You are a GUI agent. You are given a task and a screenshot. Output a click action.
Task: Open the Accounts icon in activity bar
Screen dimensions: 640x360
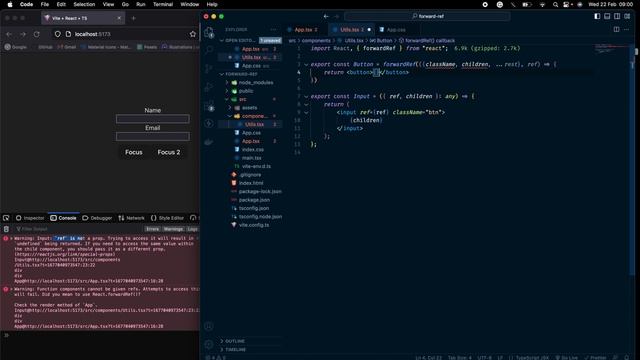[x=209, y=326]
